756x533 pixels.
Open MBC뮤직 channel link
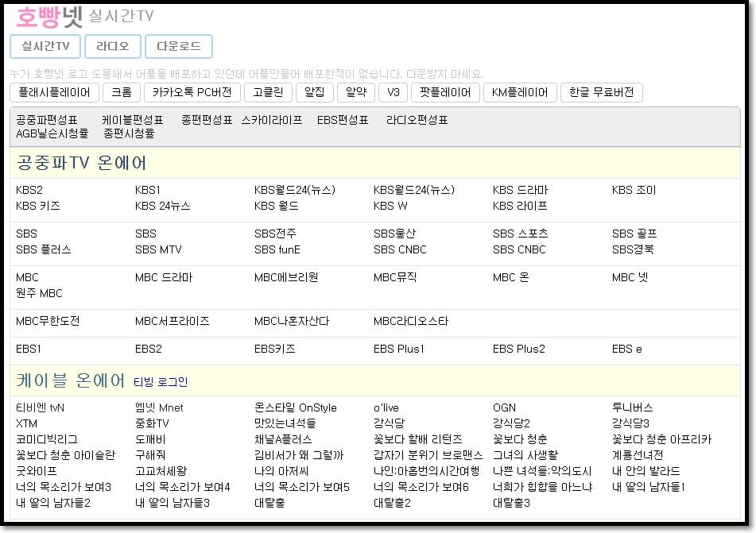pyautogui.click(x=395, y=277)
